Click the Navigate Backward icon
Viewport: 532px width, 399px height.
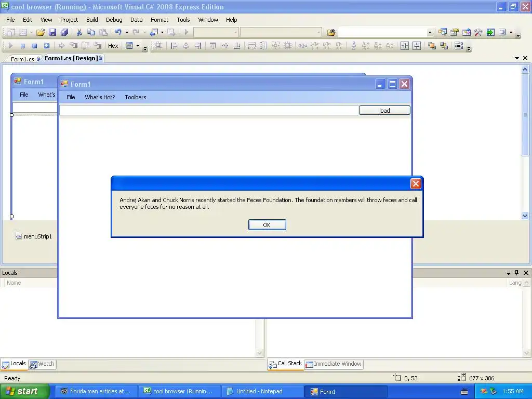[x=154, y=32]
